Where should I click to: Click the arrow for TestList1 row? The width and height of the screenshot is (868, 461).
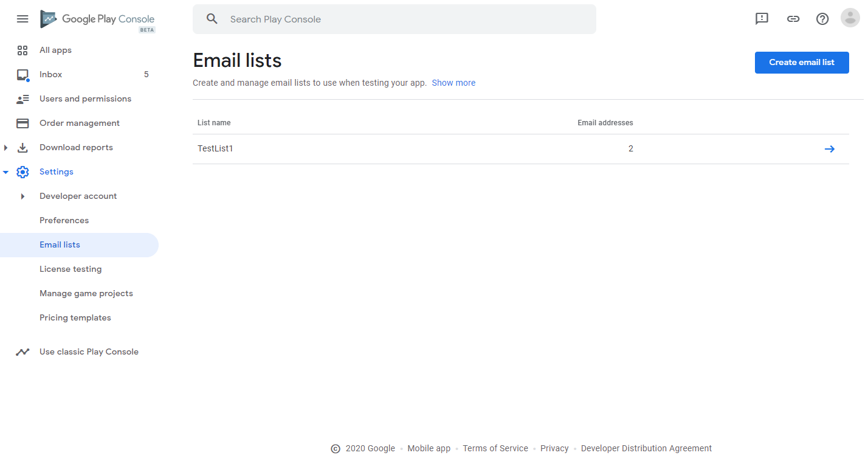pyautogui.click(x=829, y=149)
